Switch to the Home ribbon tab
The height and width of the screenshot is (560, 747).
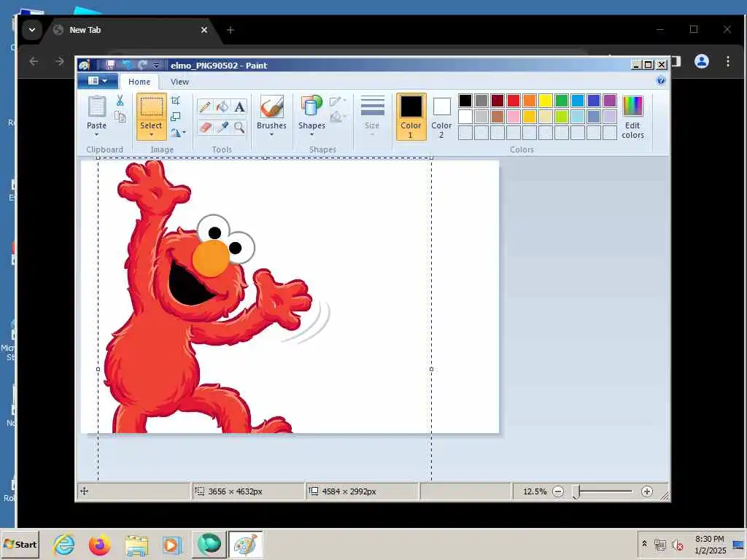click(x=139, y=82)
